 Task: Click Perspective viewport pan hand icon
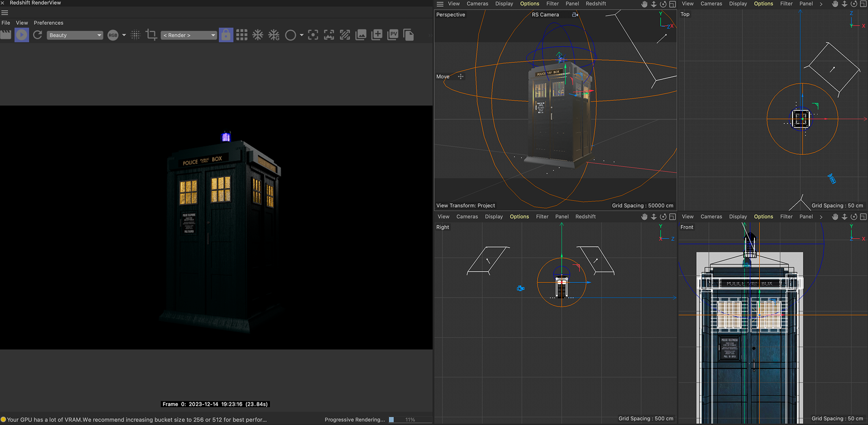click(x=644, y=4)
